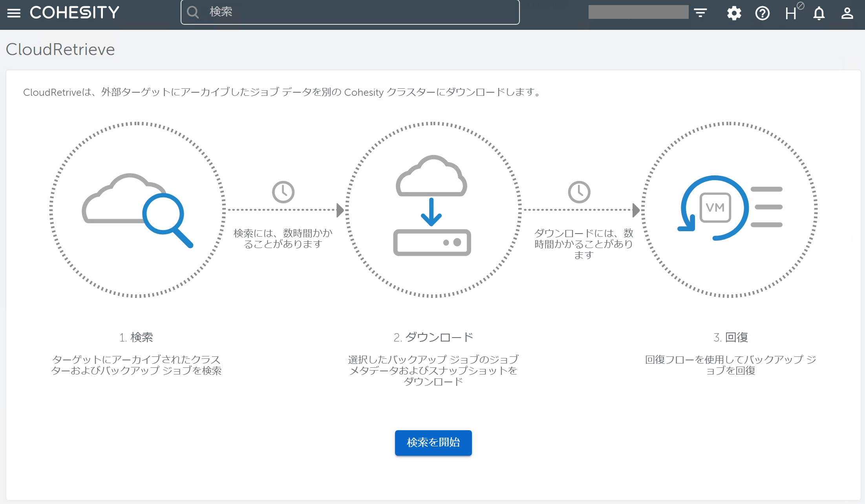Open the settings gear menu
Viewport: 865px width, 504px height.
[x=733, y=13]
